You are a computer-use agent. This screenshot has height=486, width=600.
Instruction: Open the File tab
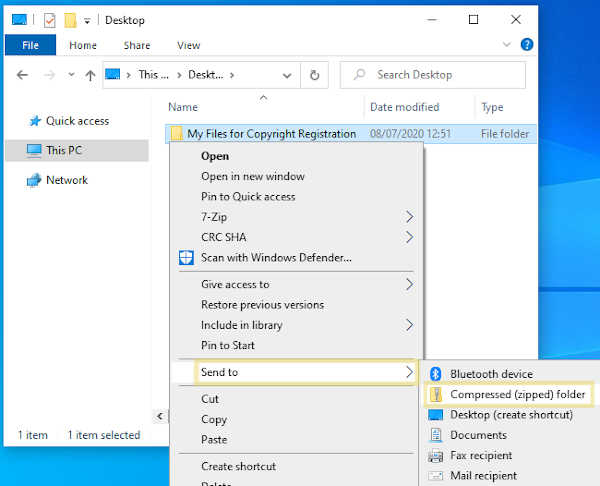(30, 45)
